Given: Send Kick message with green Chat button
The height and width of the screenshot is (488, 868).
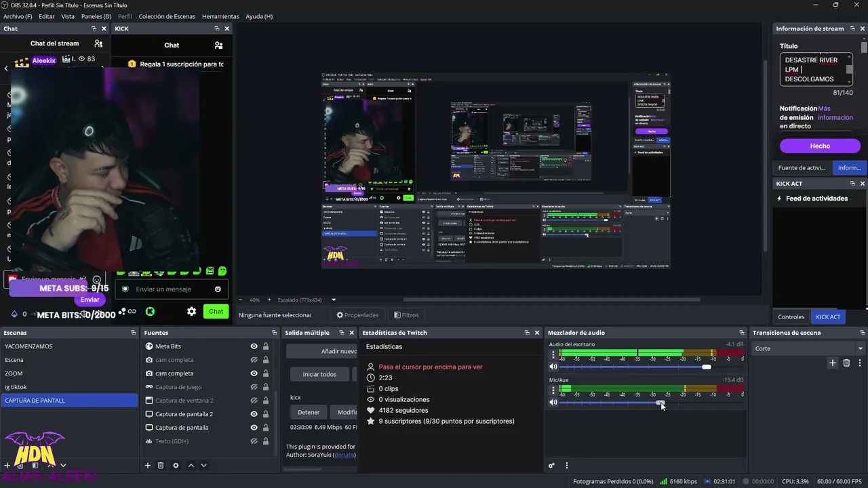Looking at the screenshot, I should pos(216,311).
